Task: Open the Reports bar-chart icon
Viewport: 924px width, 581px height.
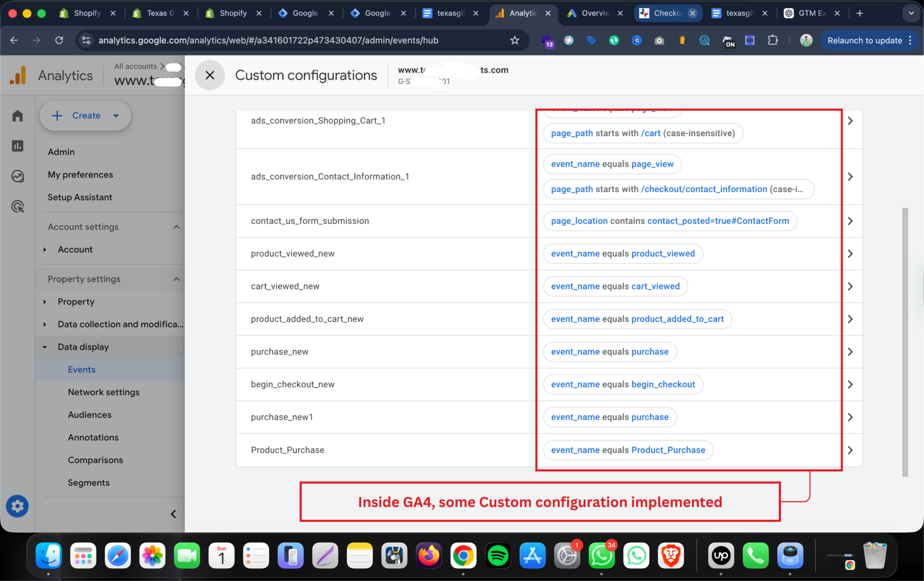Action: point(18,146)
